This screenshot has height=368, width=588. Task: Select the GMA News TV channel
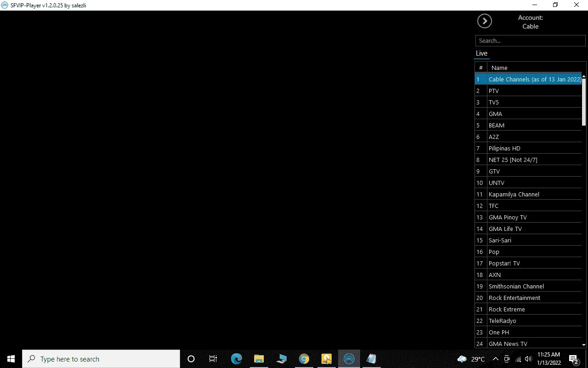528,344
